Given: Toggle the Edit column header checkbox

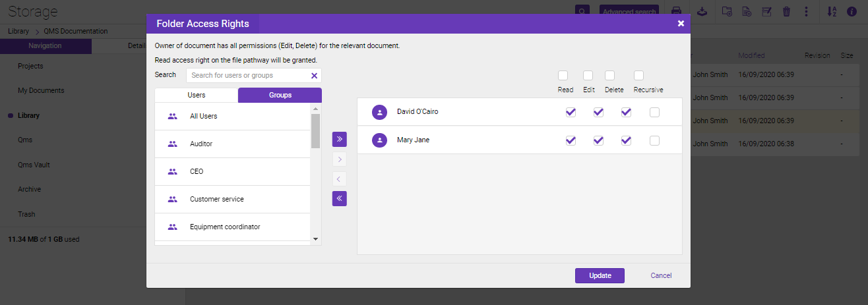Looking at the screenshot, I should [x=588, y=75].
